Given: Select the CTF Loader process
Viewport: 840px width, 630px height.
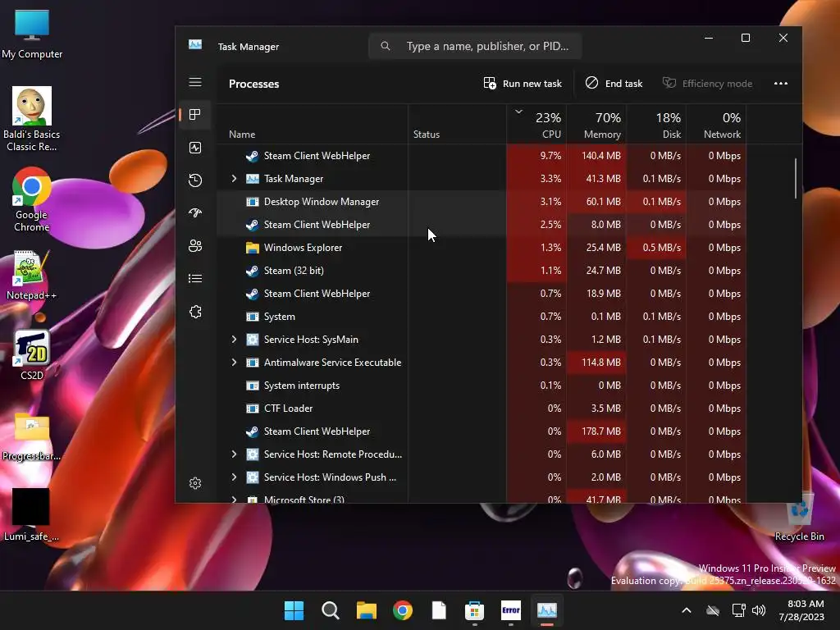Looking at the screenshot, I should [482, 409].
